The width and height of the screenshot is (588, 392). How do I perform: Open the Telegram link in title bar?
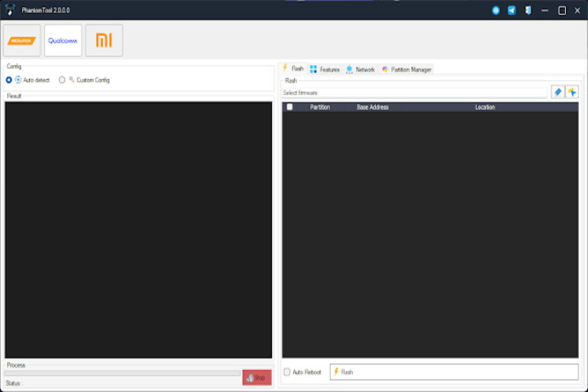point(511,11)
